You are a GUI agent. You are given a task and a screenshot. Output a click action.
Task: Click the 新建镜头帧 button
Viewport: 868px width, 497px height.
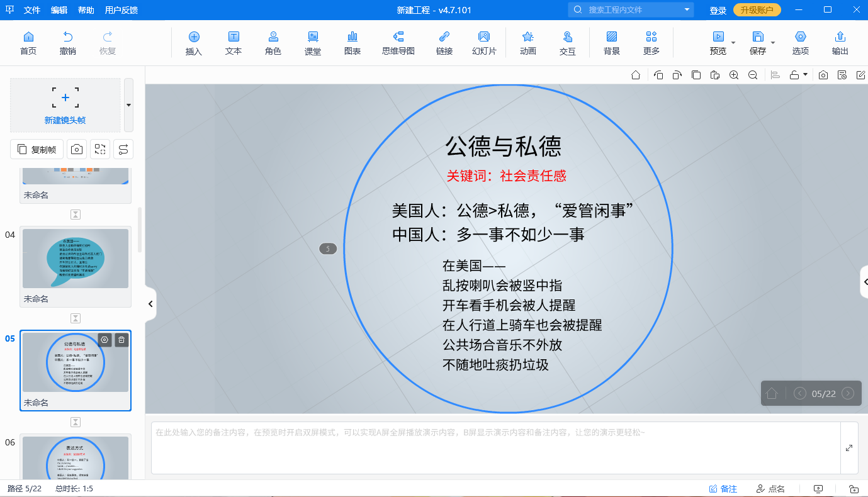(65, 105)
